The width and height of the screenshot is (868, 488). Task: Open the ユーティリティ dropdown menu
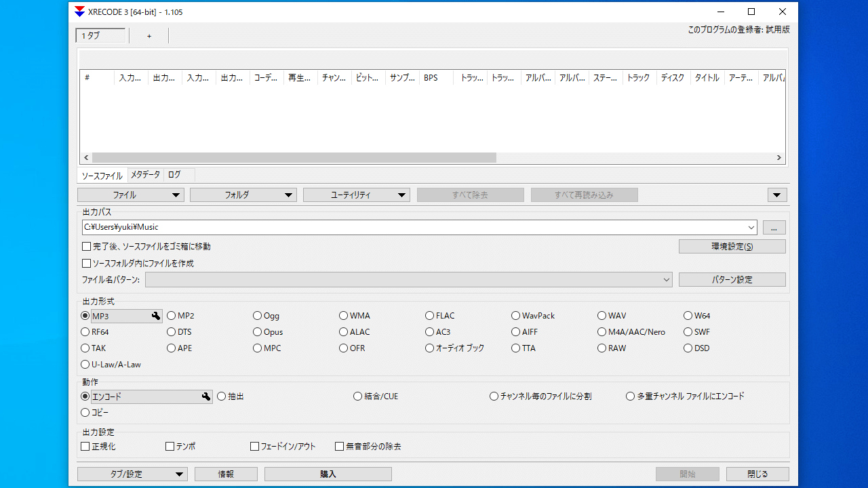point(357,195)
